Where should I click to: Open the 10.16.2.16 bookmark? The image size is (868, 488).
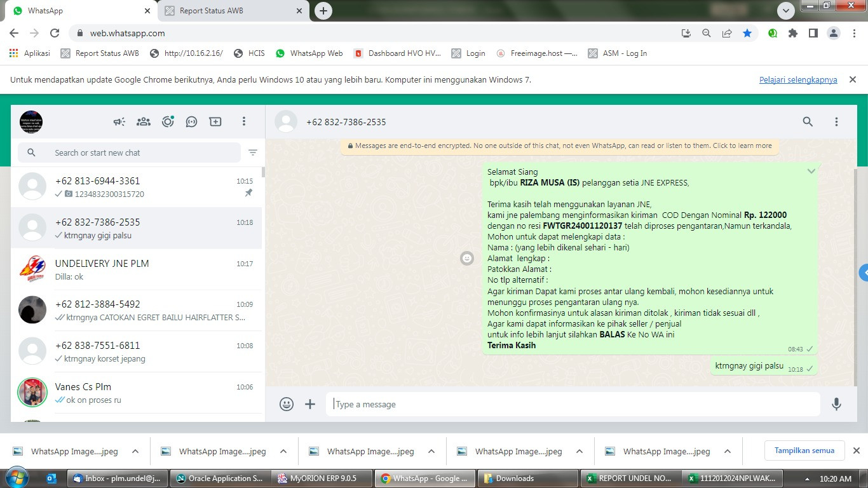coord(187,53)
